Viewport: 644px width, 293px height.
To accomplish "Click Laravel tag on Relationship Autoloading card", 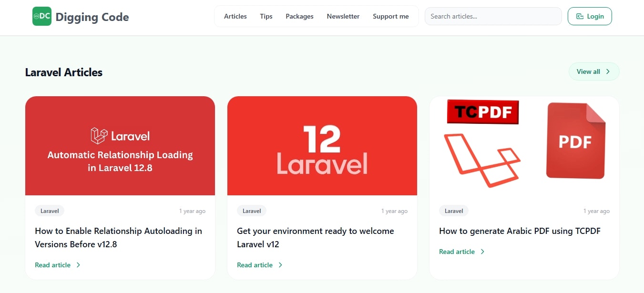I will 50,211.
